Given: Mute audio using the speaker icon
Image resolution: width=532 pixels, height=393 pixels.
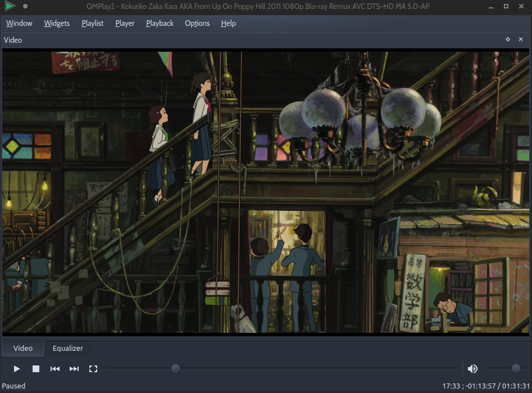Looking at the screenshot, I should 472,368.
